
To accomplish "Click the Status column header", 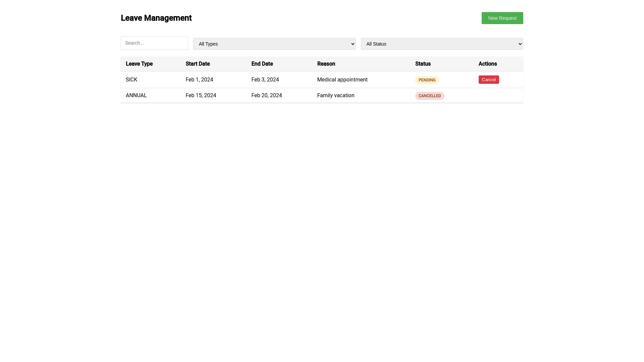I will [x=423, y=64].
